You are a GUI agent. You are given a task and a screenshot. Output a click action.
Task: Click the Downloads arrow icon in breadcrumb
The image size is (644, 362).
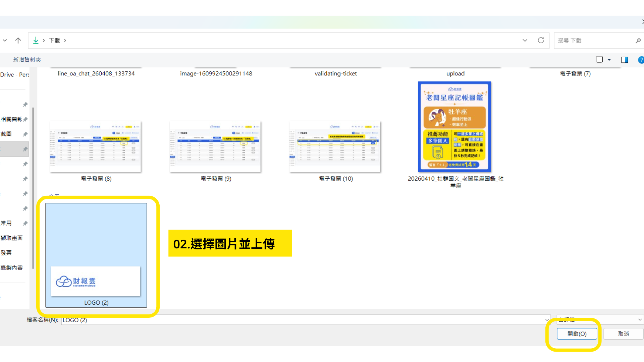pyautogui.click(x=36, y=41)
